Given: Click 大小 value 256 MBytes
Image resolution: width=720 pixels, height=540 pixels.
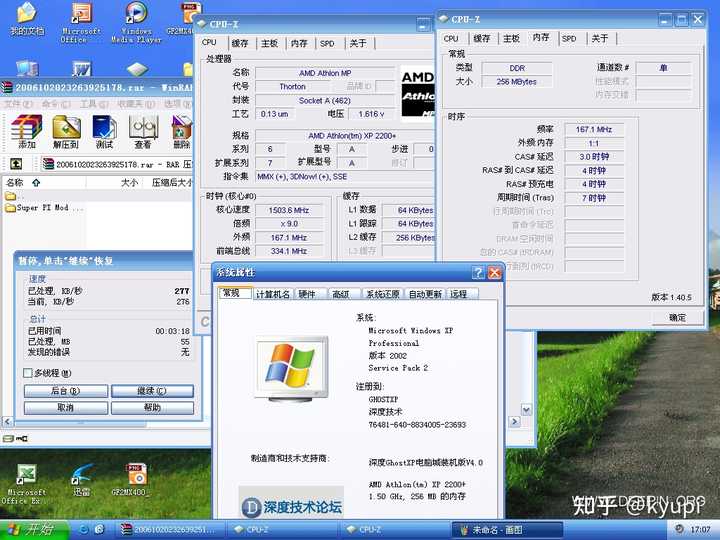Looking at the screenshot, I should 517,82.
